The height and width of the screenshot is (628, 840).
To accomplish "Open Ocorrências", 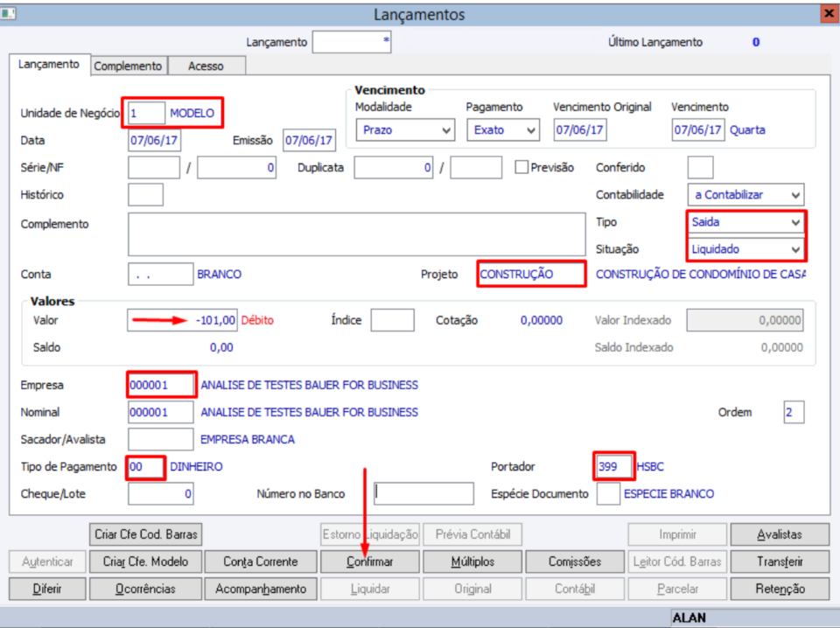I will [146, 589].
